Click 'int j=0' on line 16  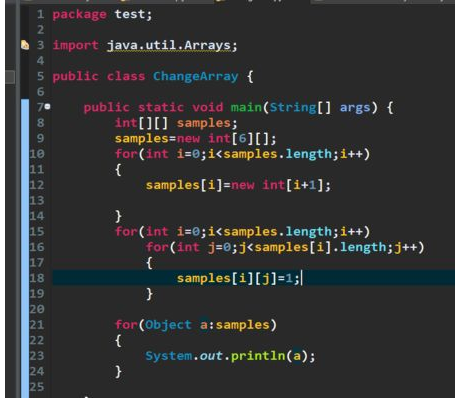point(204,247)
